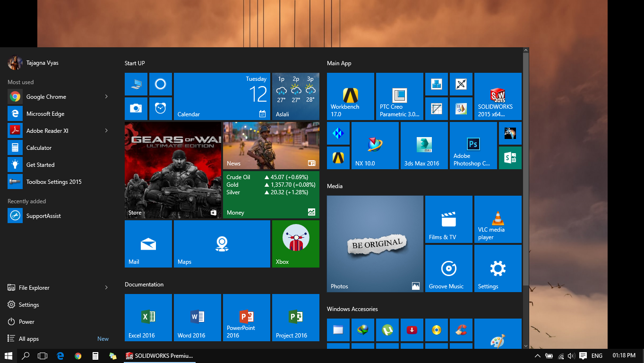The height and width of the screenshot is (363, 644).
Task: Open red download arrow small tile
Action: click(412, 330)
